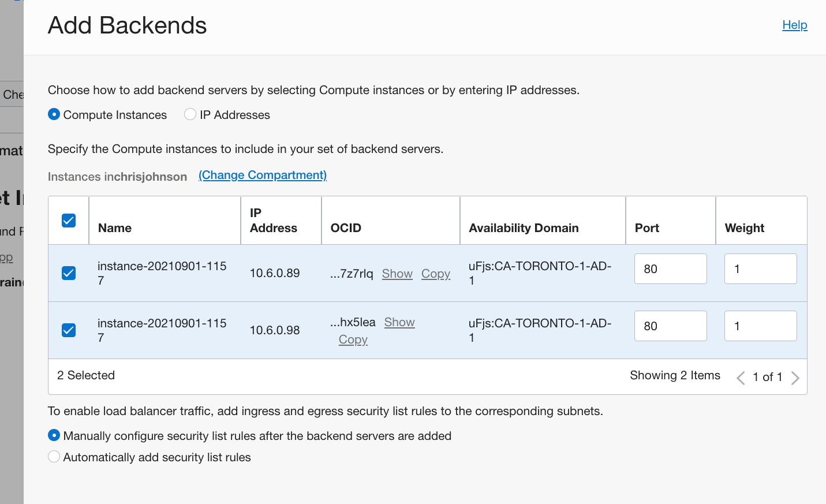Screen dimensions: 826x504
Task: Click the Weight field for 10.6.0.98
Action: pos(760,326)
